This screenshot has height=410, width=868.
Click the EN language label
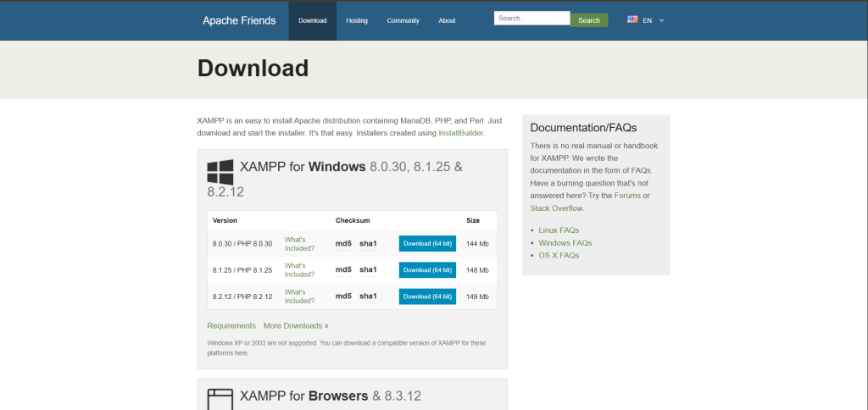[x=647, y=20]
